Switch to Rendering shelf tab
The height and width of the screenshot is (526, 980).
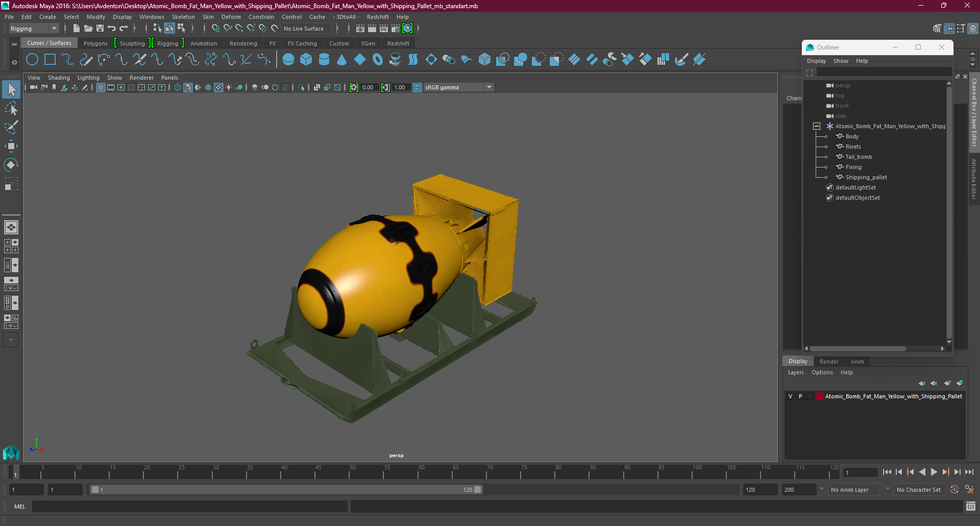point(243,43)
